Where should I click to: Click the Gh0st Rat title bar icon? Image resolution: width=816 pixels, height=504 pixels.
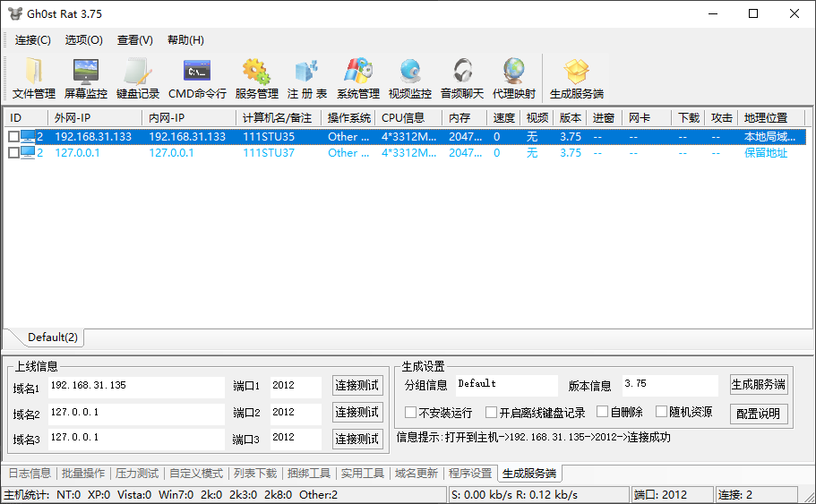[15, 13]
